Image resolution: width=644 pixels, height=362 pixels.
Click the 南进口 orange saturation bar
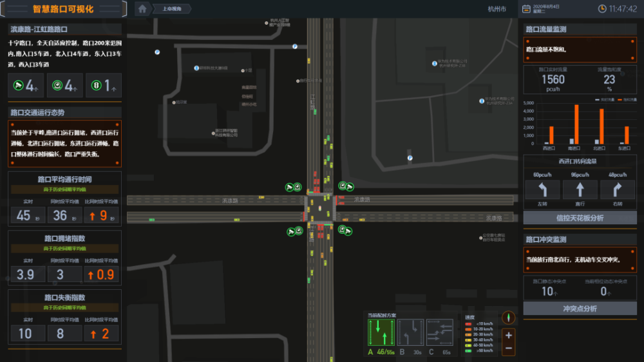coord(576,124)
